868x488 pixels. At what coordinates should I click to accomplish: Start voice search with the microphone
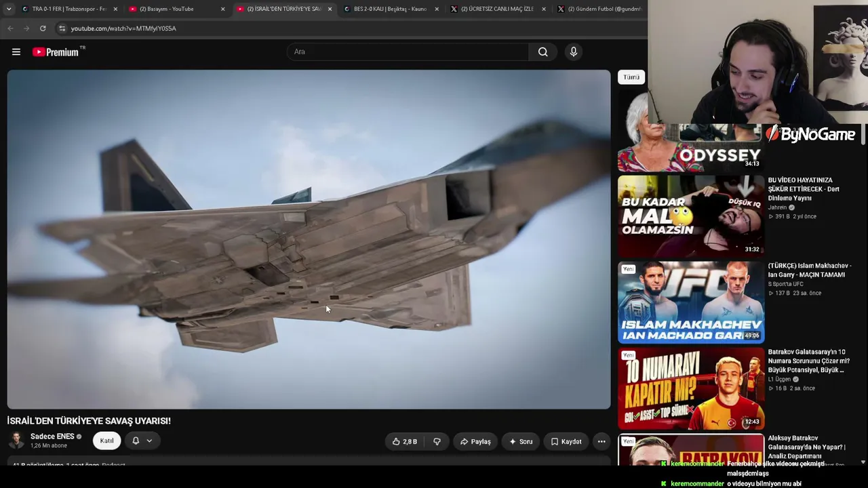click(x=574, y=52)
